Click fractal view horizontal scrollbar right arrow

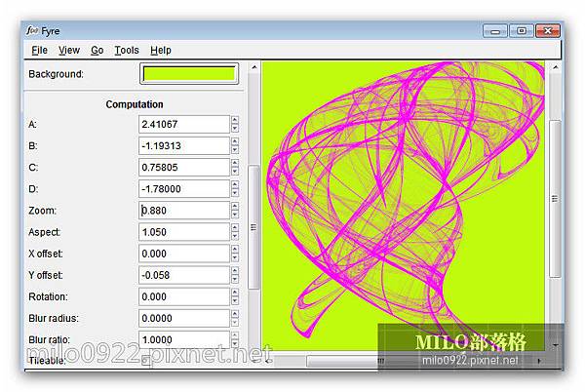[539, 361]
